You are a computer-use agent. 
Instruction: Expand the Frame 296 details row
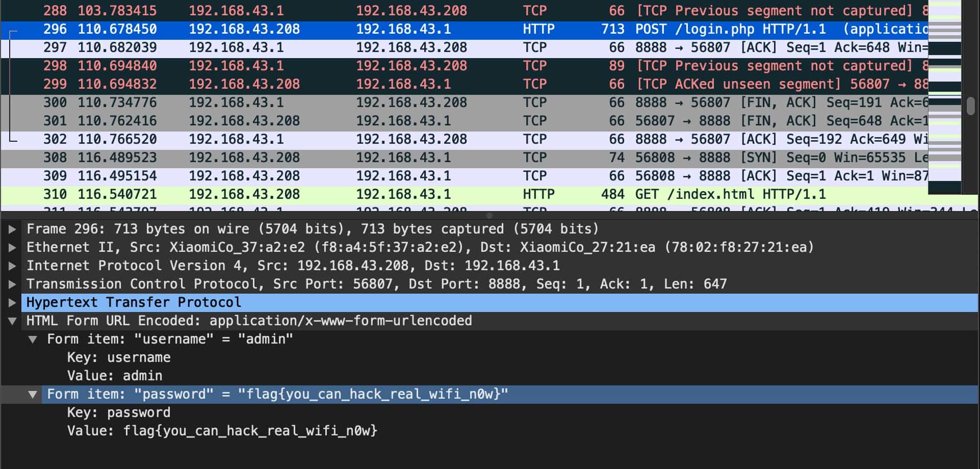coord(12,229)
